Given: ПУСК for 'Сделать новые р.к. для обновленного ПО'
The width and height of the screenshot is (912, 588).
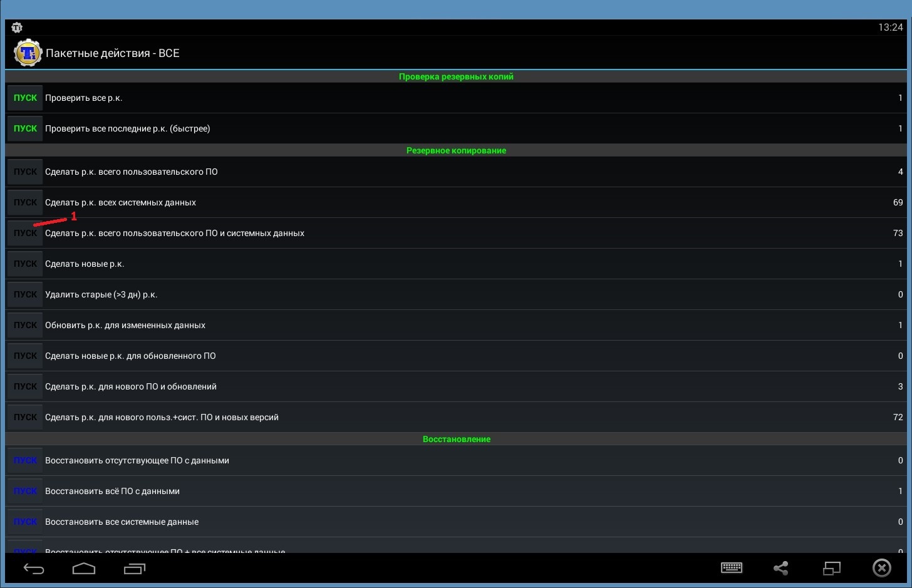Looking at the screenshot, I should [x=25, y=356].
